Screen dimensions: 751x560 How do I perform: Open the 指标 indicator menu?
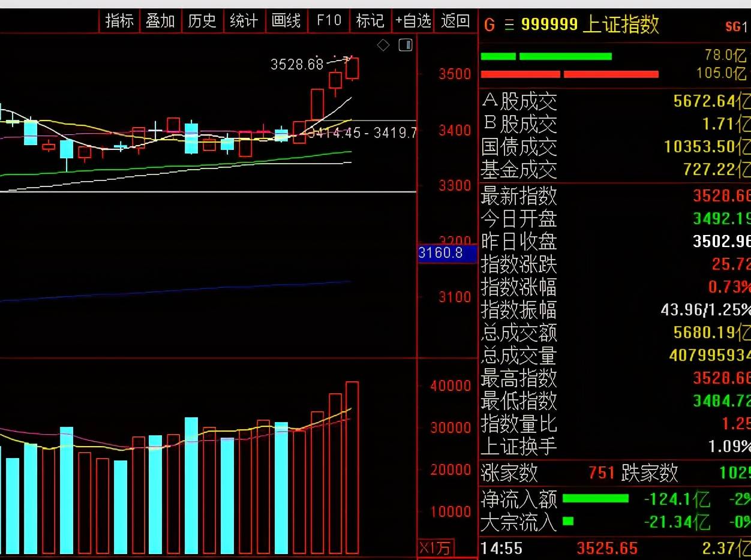pos(119,21)
